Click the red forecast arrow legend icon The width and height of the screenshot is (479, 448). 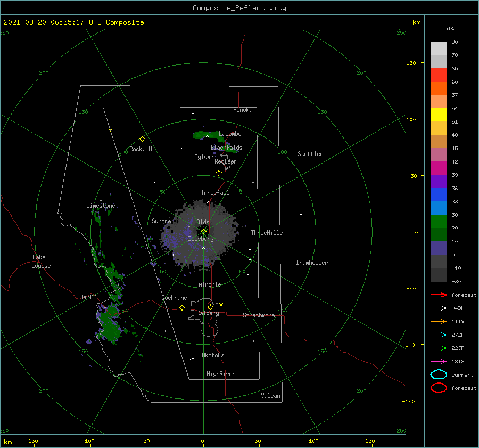pyautogui.click(x=439, y=295)
